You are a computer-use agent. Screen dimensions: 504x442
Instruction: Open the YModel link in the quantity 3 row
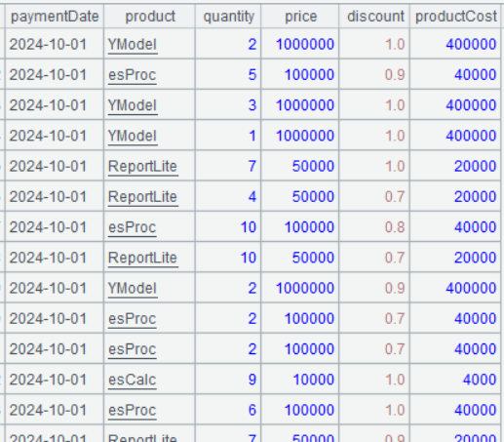pos(133,105)
